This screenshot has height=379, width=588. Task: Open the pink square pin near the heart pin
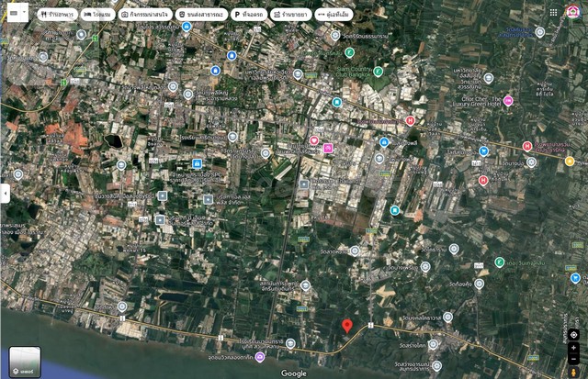pos(328,149)
